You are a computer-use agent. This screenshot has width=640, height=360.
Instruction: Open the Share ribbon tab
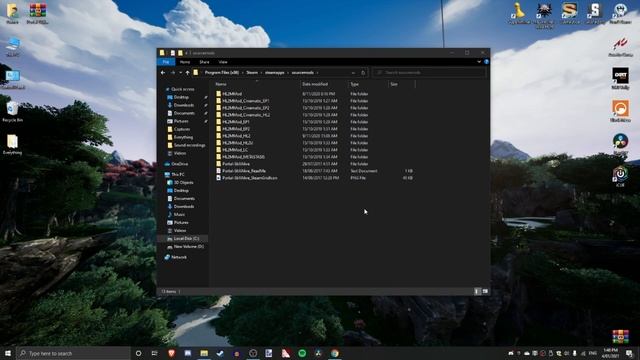click(204, 62)
